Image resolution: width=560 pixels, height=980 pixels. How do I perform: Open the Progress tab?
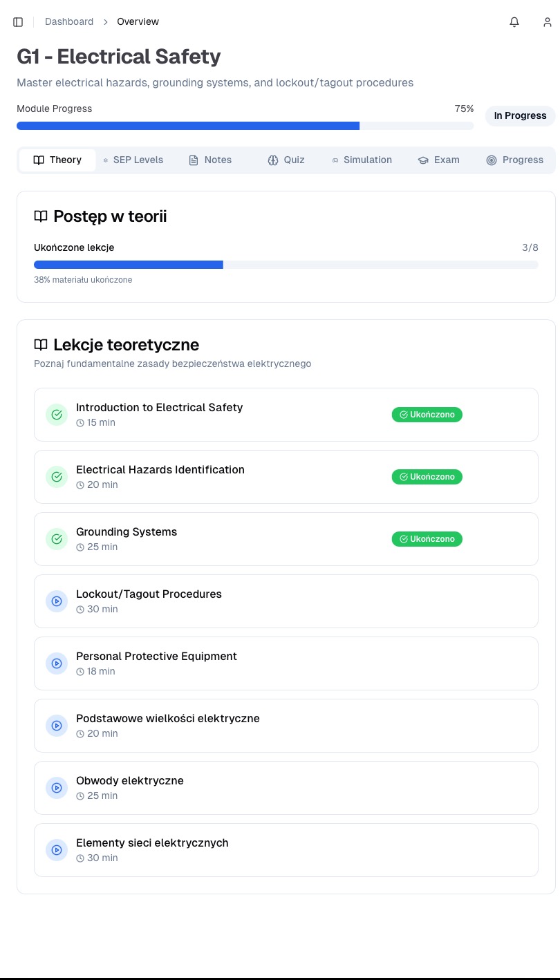pyautogui.click(x=515, y=160)
